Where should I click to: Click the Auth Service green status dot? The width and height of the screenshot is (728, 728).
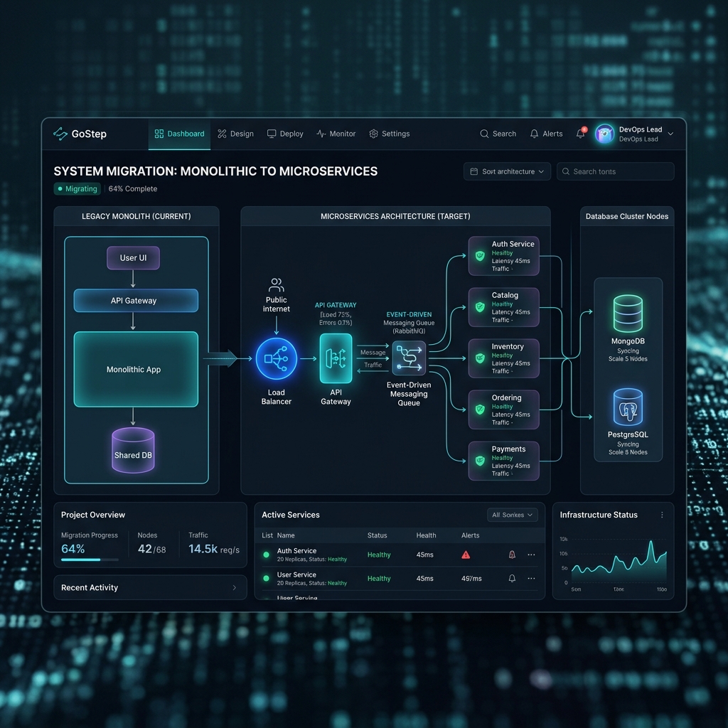(266, 555)
